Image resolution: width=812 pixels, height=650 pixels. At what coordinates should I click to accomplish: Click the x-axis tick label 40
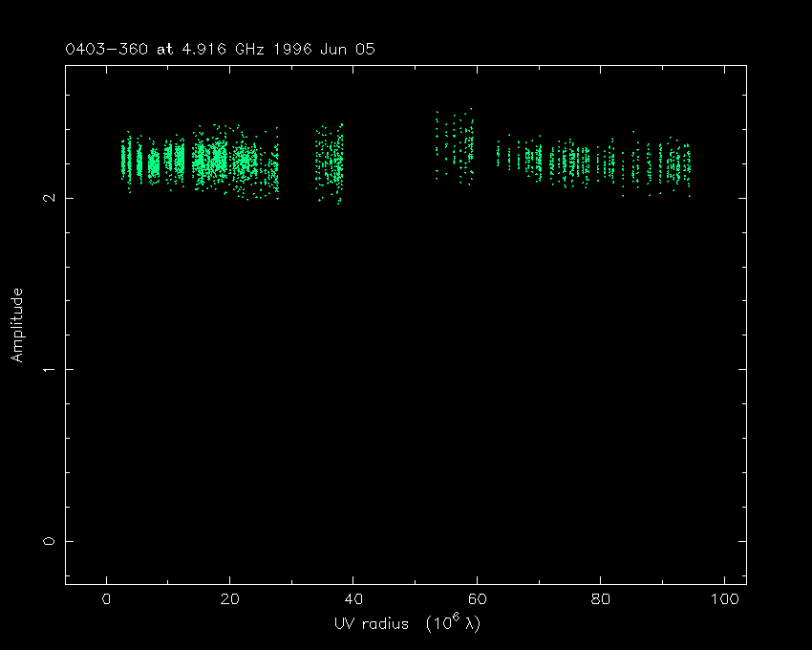tap(353, 599)
